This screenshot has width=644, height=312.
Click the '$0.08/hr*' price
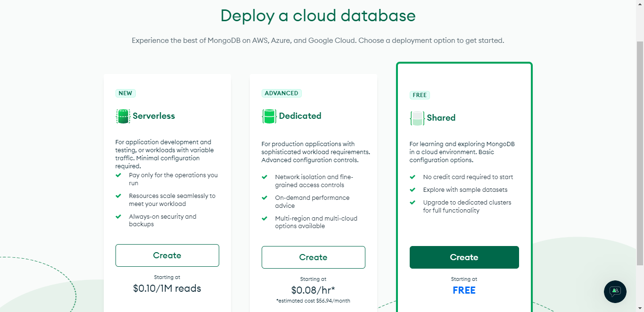pos(313,290)
